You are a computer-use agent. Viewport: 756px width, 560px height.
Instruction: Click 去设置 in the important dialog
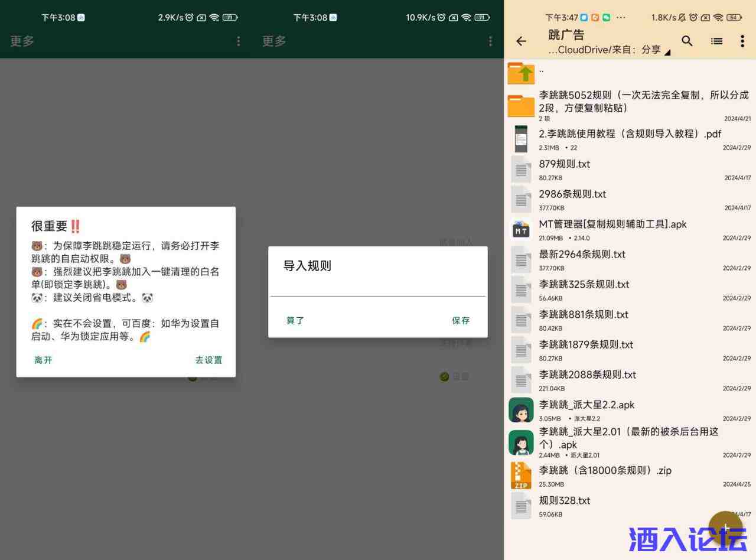coord(208,360)
